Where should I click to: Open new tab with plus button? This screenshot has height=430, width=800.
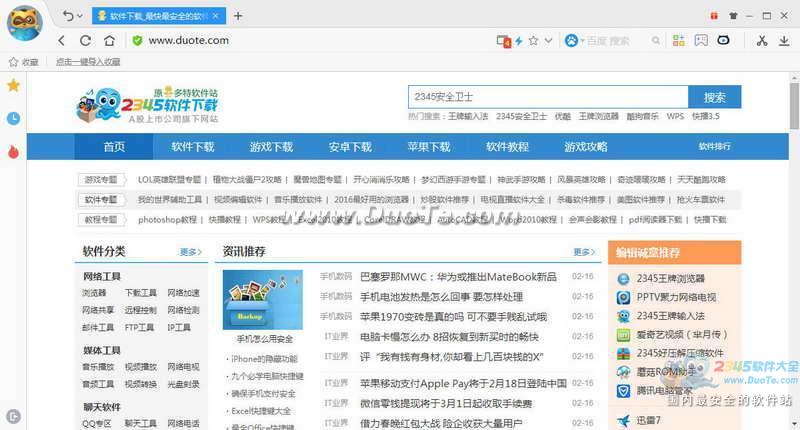[238, 16]
